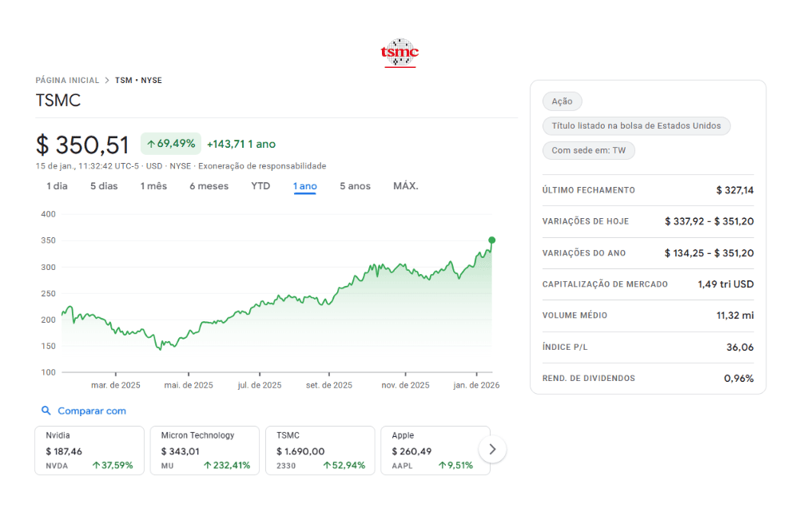The height and width of the screenshot is (532, 799).
Task: Click the TSMC logo at top
Action: tap(399, 53)
